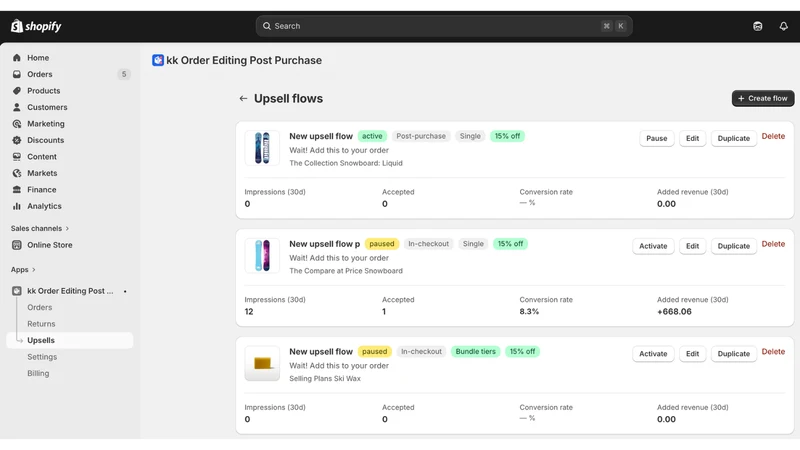
Task: Click the Marketing target icon
Action: 17,124
